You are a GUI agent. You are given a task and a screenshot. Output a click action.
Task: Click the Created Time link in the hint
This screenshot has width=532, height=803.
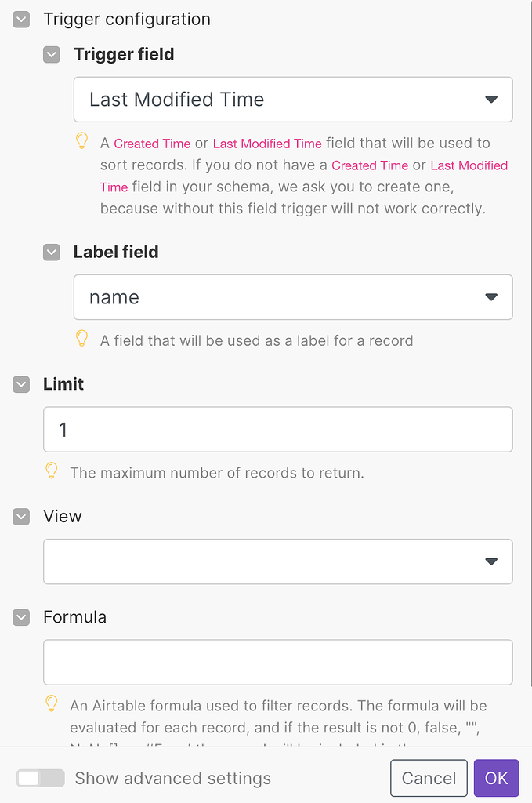(152, 144)
